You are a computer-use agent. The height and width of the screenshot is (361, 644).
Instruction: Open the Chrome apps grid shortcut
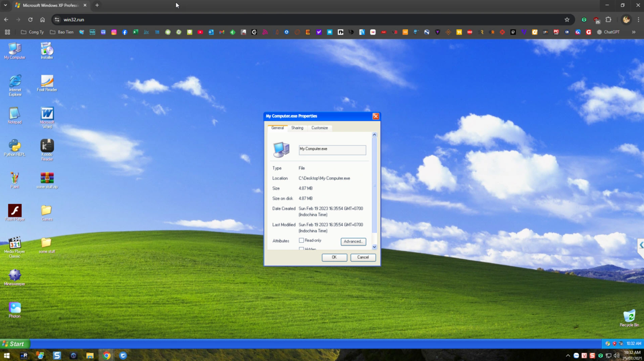coord(7,32)
